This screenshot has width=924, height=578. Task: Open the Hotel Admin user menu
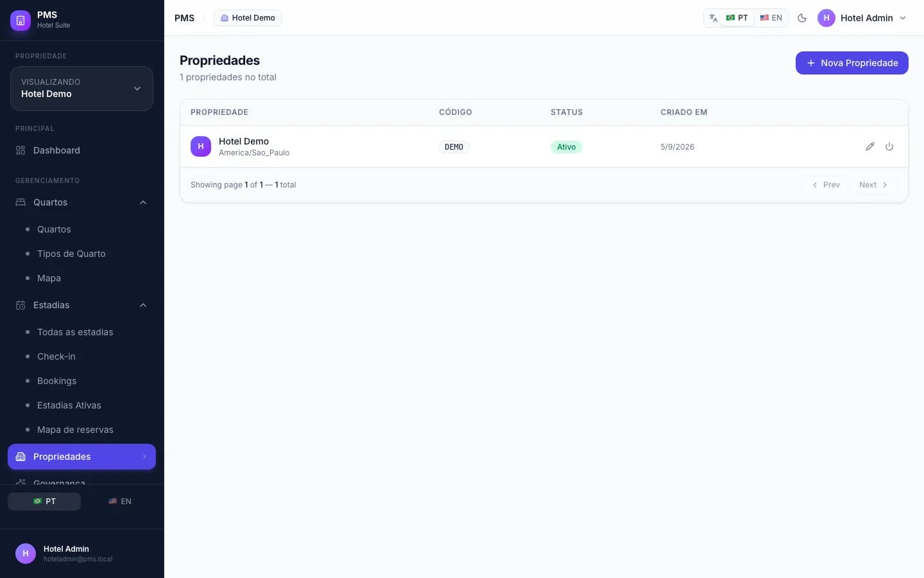click(x=862, y=18)
